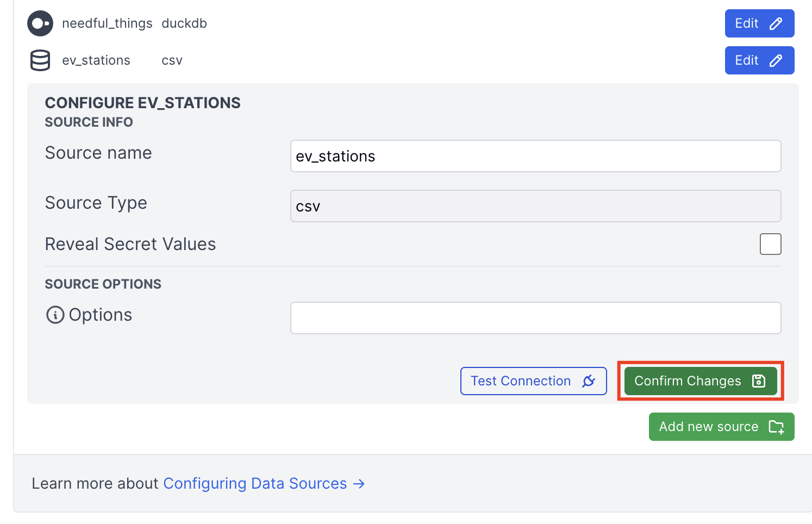Click into the Options text field
812x524 pixels.
[535, 318]
